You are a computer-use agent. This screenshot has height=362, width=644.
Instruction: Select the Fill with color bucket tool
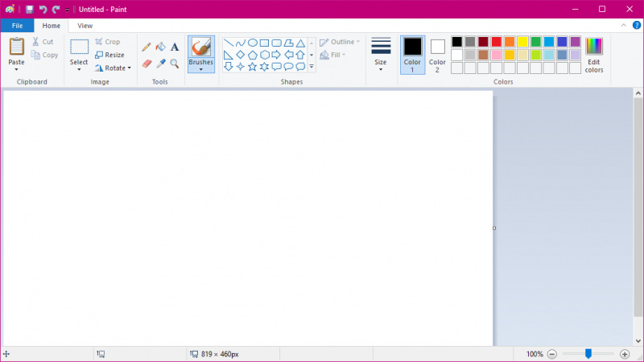tap(160, 47)
